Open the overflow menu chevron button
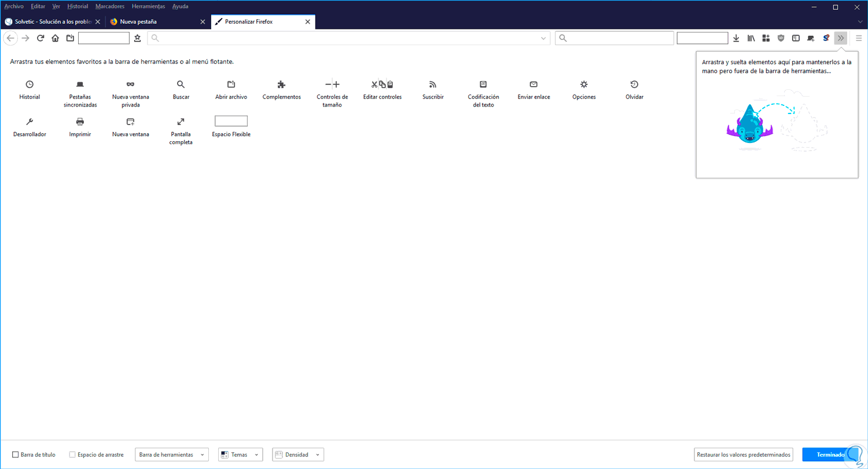The image size is (868, 469). tap(841, 38)
